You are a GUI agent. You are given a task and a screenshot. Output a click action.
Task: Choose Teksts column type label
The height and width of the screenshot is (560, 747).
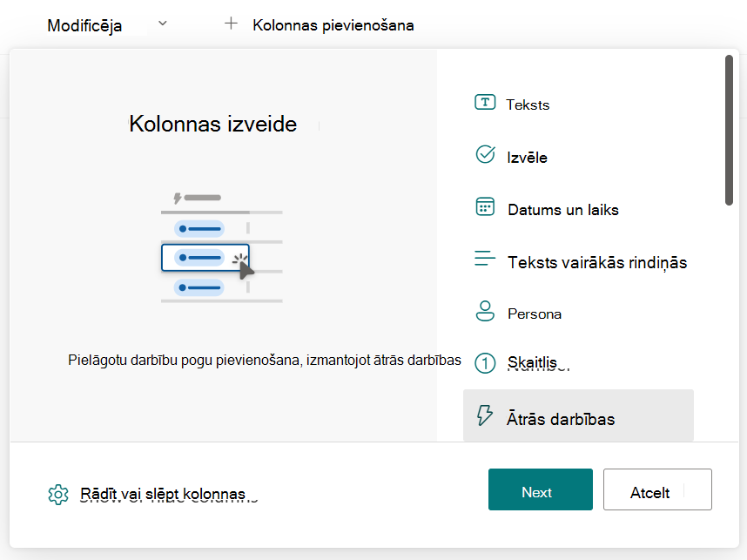[x=528, y=105]
